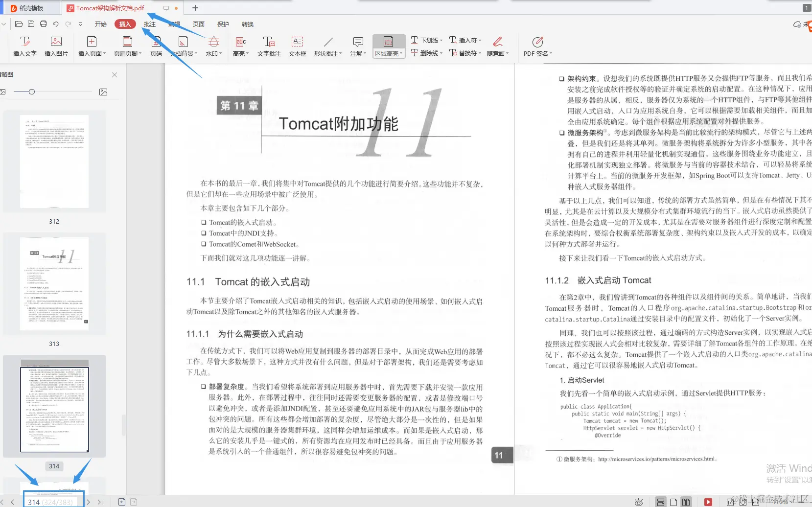Click the eye protection mode icon
The image size is (812, 507).
pyautogui.click(x=639, y=502)
